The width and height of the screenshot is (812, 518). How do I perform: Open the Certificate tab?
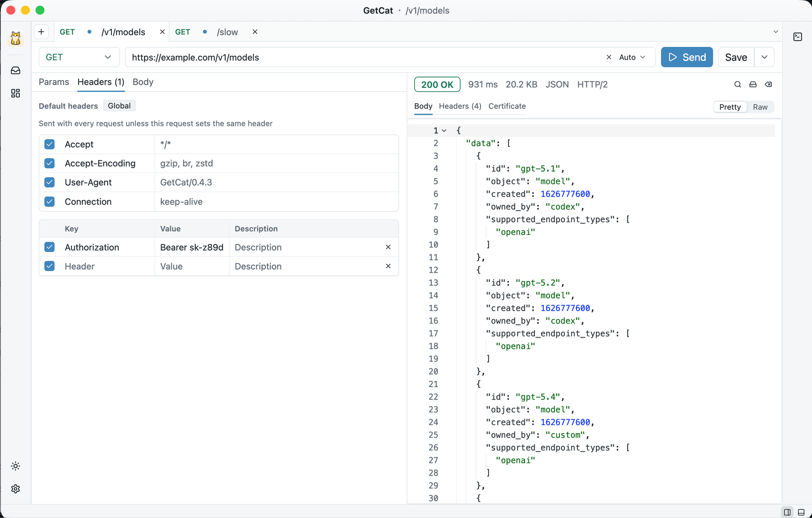tap(507, 106)
